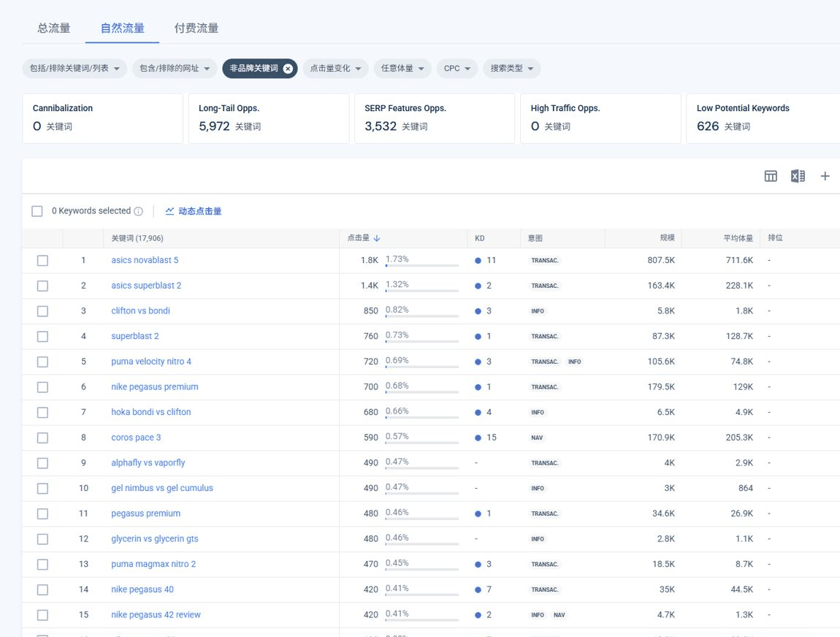Click INFO tag on puma velocity nitro 4

pyautogui.click(x=574, y=362)
